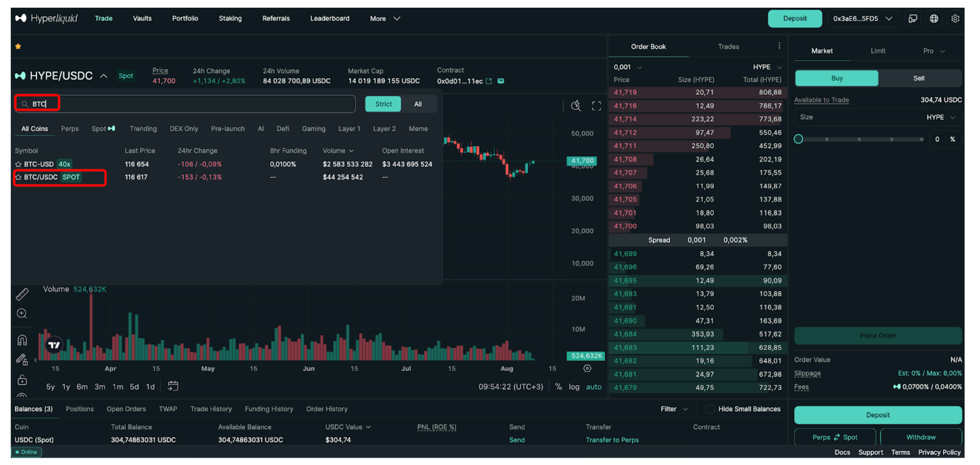This screenshot has width=980, height=465.
Task: Click the Transfer to Perps link
Action: point(612,440)
